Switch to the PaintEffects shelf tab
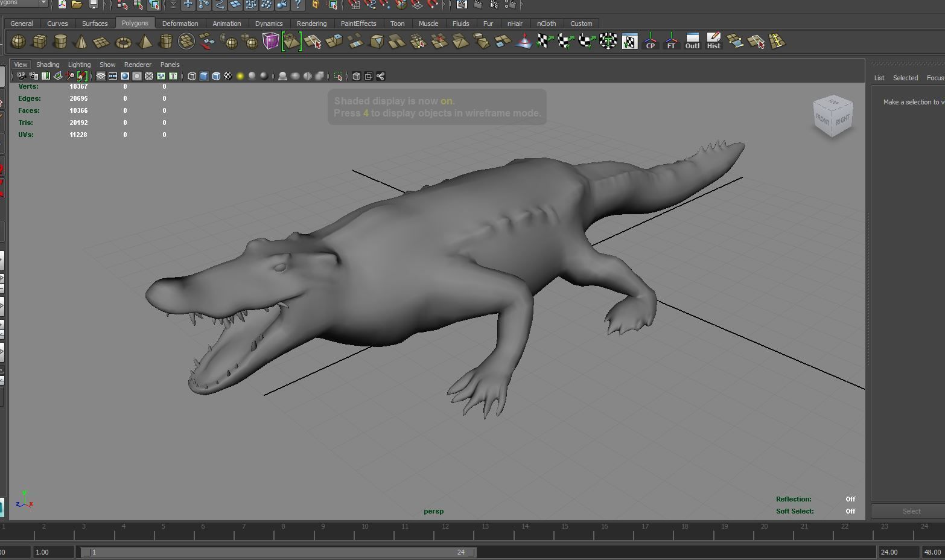Screen dimensions: 945x560 [358, 24]
